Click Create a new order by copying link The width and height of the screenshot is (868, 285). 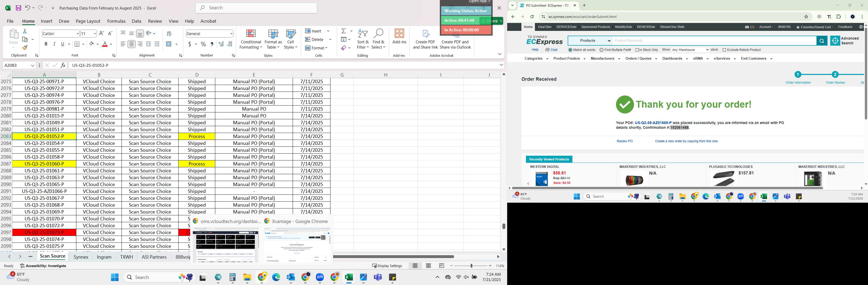click(x=686, y=141)
